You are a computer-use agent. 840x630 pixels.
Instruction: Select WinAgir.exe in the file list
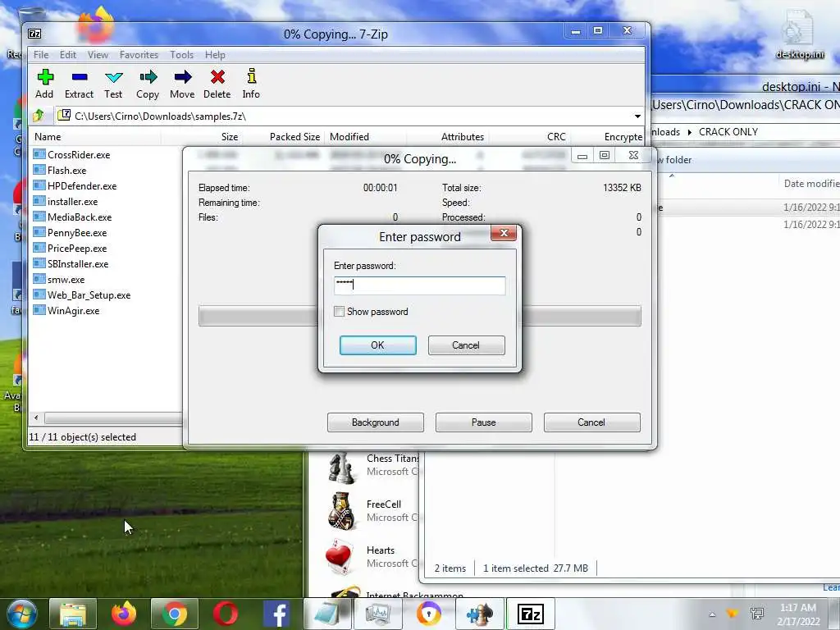[x=73, y=310]
